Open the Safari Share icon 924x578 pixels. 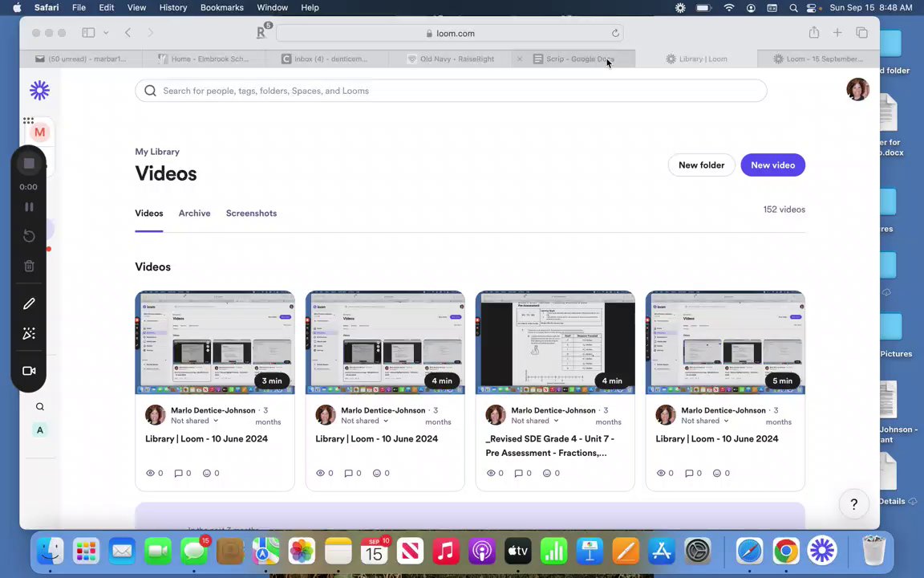(x=814, y=32)
